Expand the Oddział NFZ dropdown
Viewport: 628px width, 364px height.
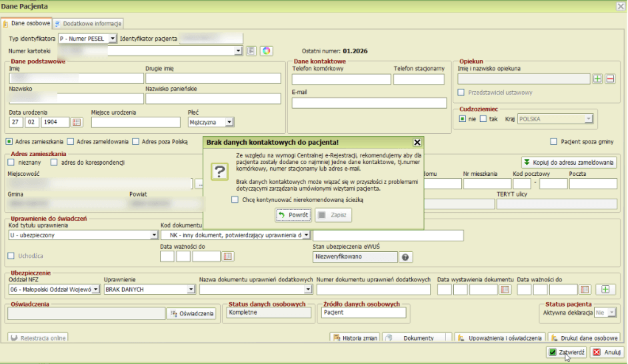click(95, 289)
